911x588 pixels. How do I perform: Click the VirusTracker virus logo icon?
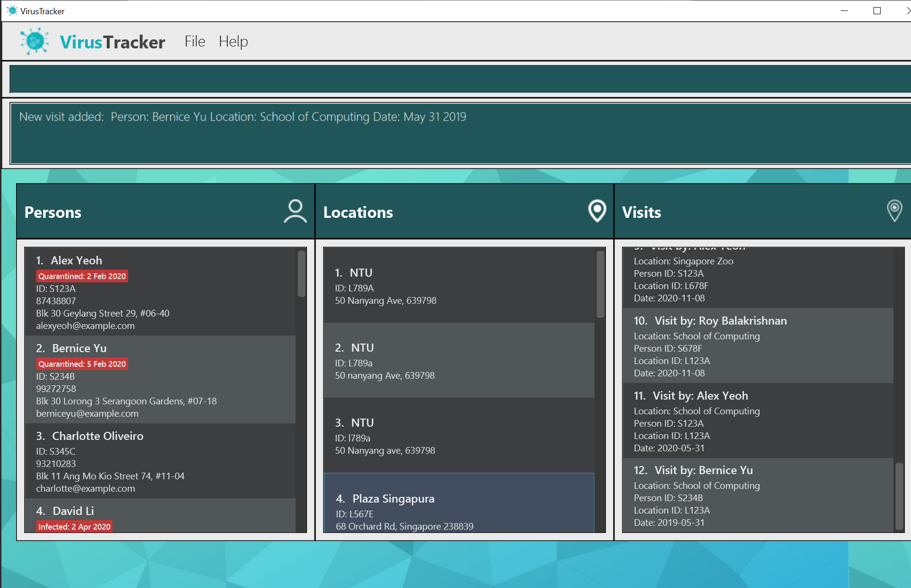34,41
